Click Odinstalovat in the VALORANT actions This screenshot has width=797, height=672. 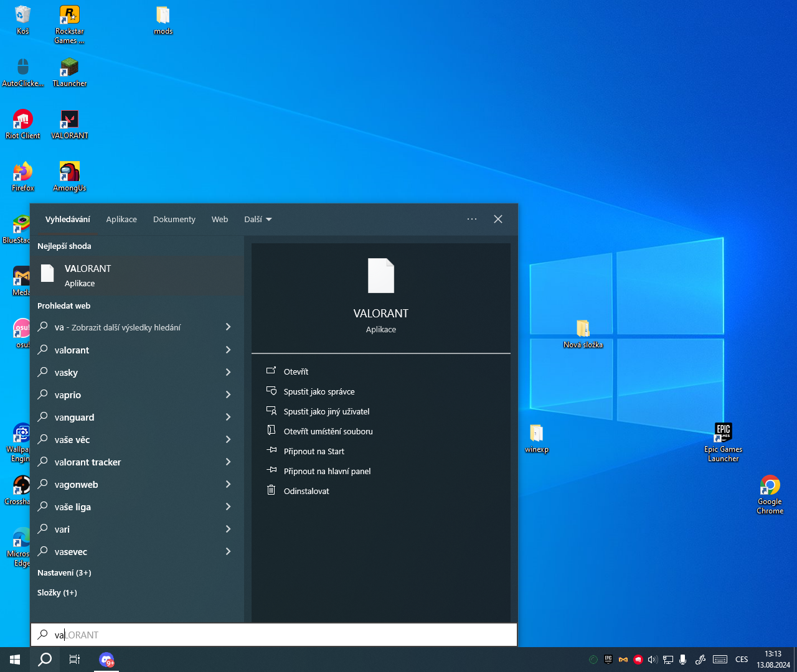click(306, 491)
